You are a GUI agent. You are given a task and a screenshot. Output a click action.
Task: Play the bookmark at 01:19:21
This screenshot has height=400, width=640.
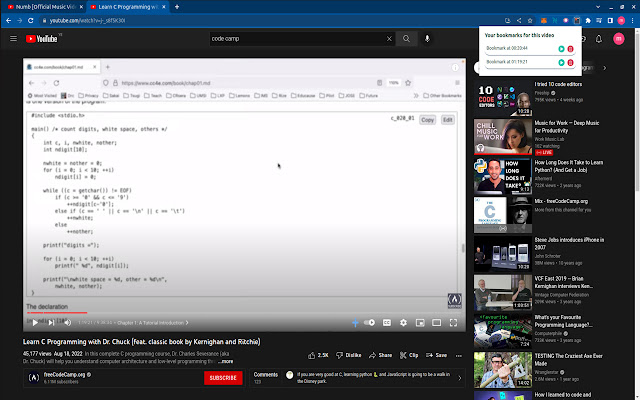coord(561,62)
